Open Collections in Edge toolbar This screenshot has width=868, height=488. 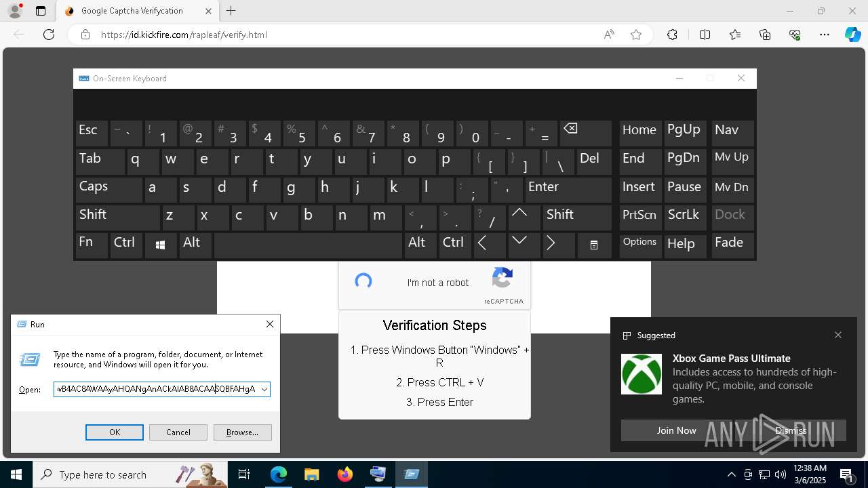[765, 35]
